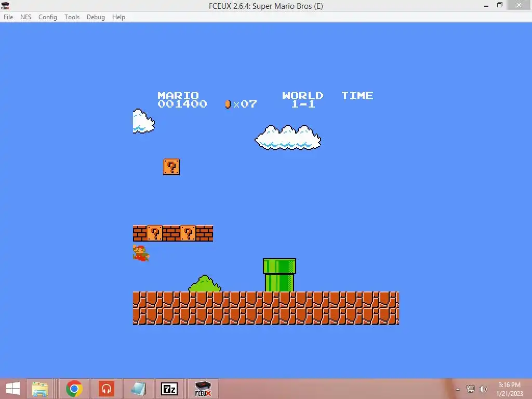Open the notepad app on the taskbar
This screenshot has width=532, height=399.
click(138, 389)
